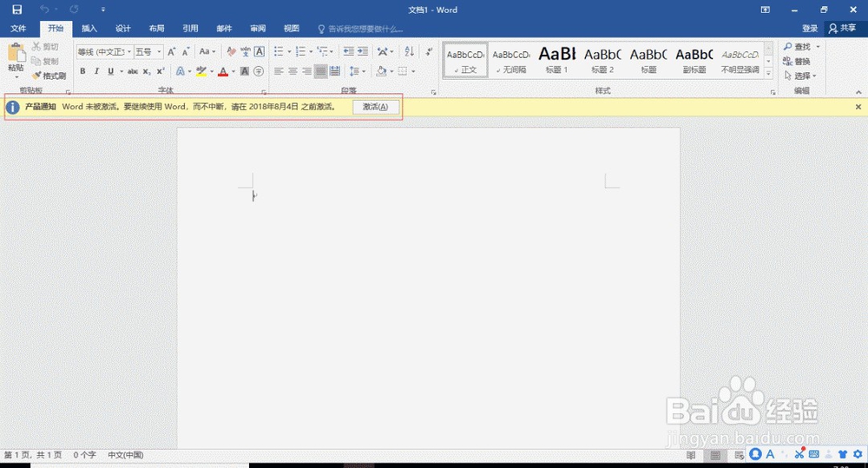Switch to the 布局 (Layout) tab
Screen dimensions: 868x468
(x=156, y=29)
